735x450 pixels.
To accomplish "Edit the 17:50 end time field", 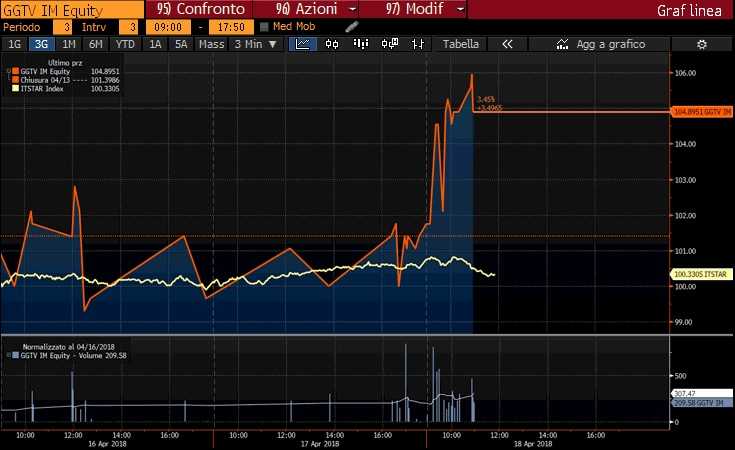I will pyautogui.click(x=231, y=27).
